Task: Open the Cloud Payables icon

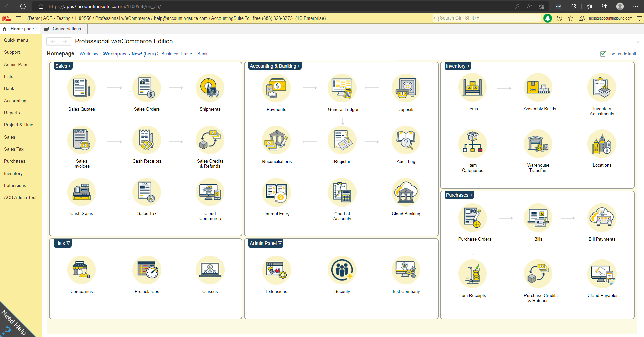Action: coord(602,274)
